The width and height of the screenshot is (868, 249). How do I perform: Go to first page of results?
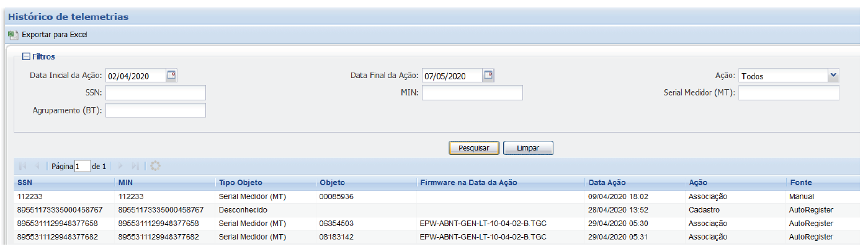pos(24,166)
